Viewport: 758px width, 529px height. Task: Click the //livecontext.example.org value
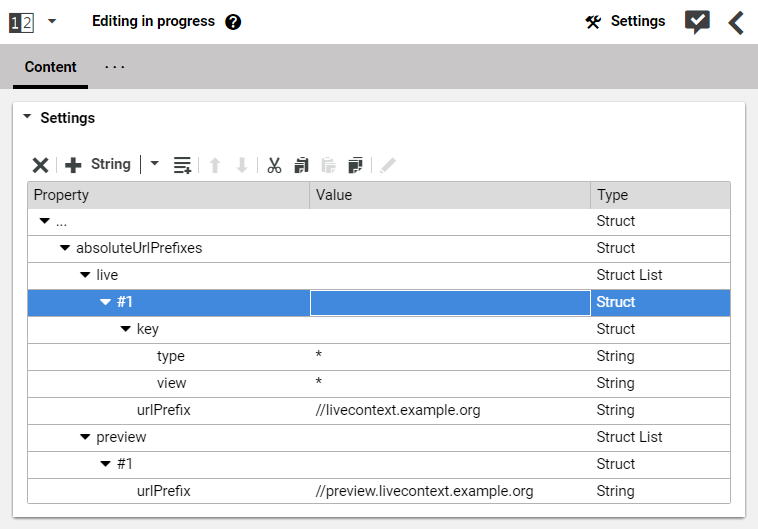click(398, 410)
